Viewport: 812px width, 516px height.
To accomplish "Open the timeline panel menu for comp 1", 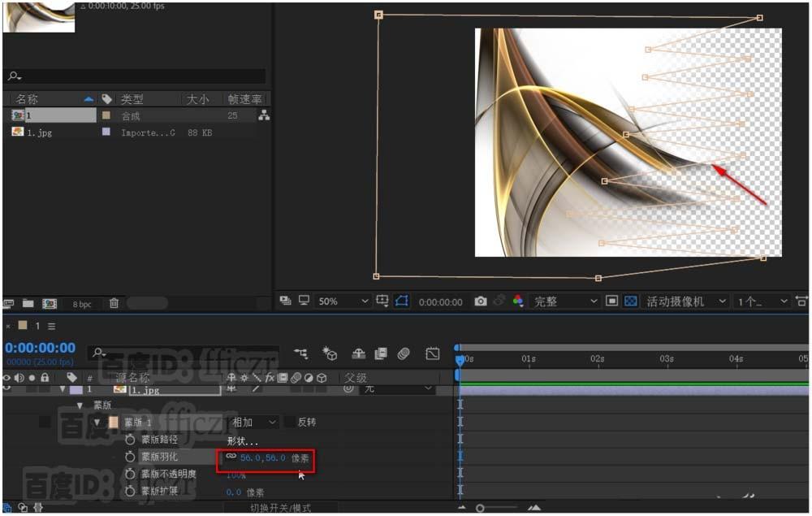I will (51, 327).
